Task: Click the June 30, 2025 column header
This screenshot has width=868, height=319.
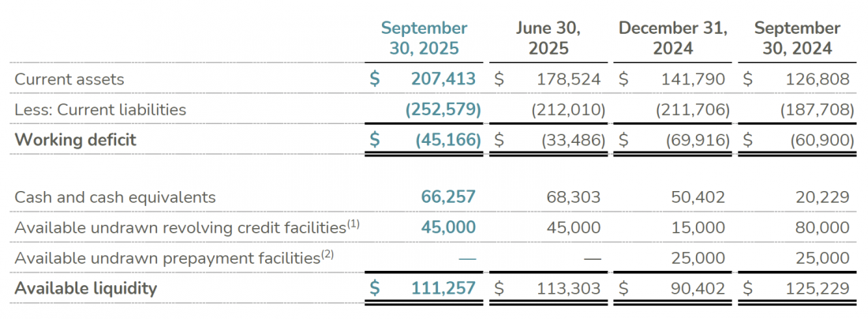Action: (x=548, y=38)
